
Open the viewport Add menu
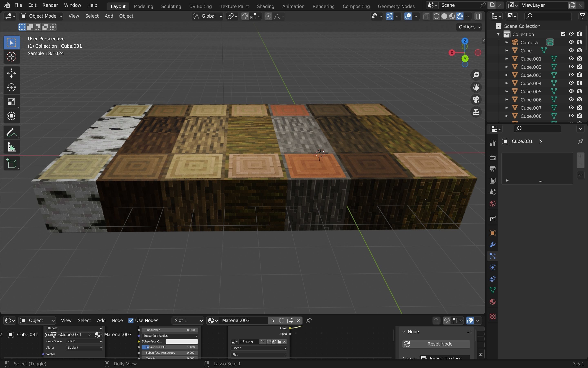click(109, 16)
